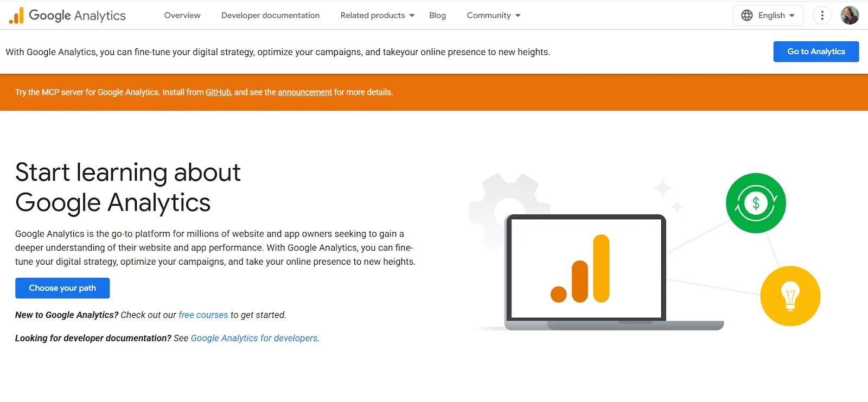
Task: Click the yellow lightbulb circle illustration
Action: pos(790,296)
